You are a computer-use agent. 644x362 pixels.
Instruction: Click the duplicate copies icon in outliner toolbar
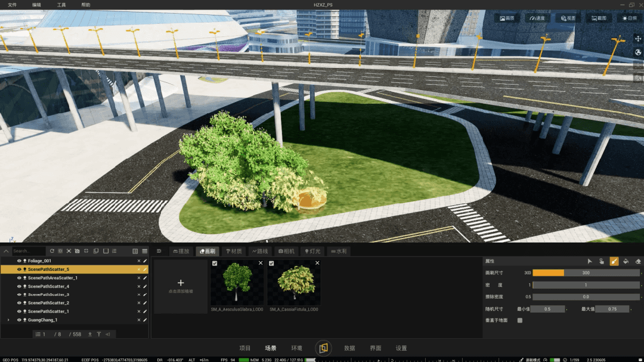coord(96,251)
